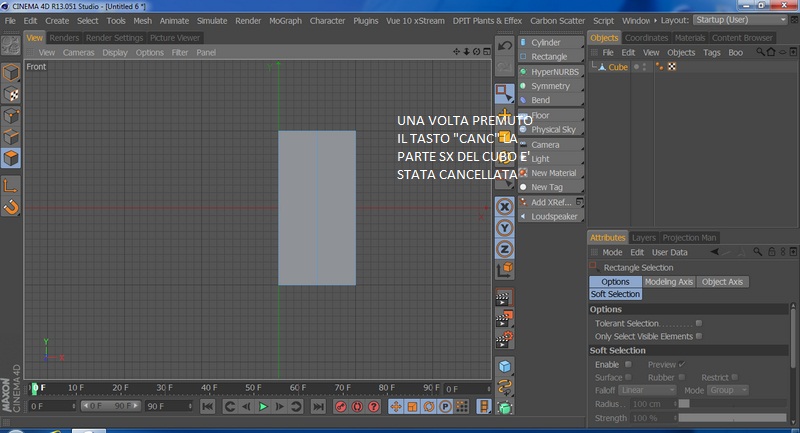Viewport: 800px width, 433px height.
Task: Add a cube primitive object
Action: point(505,366)
